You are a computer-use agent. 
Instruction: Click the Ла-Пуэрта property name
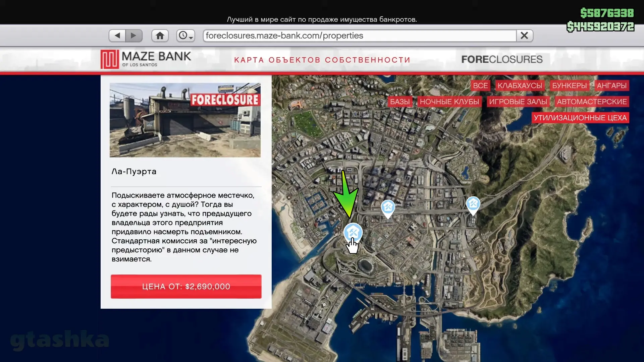(x=134, y=172)
